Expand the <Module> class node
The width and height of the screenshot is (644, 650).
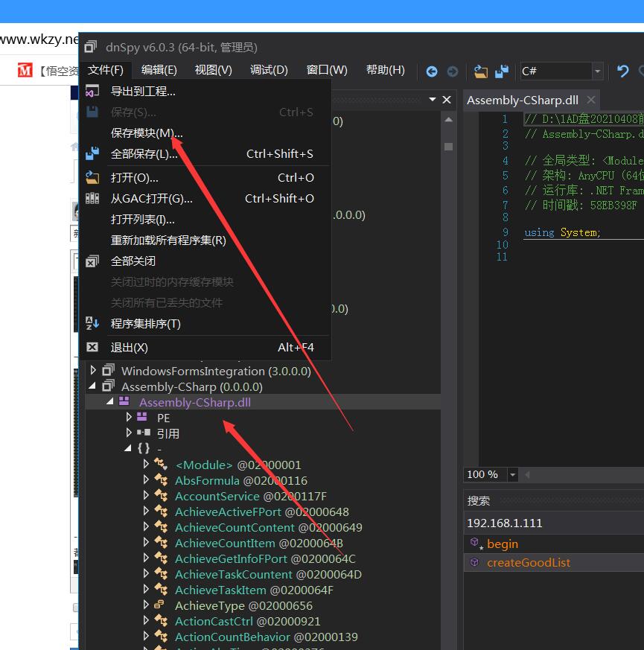[x=146, y=464]
